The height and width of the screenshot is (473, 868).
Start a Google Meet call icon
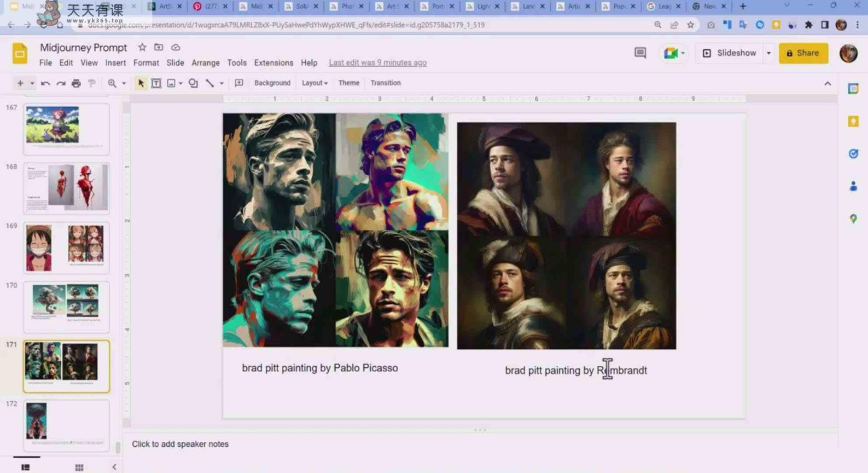click(671, 53)
